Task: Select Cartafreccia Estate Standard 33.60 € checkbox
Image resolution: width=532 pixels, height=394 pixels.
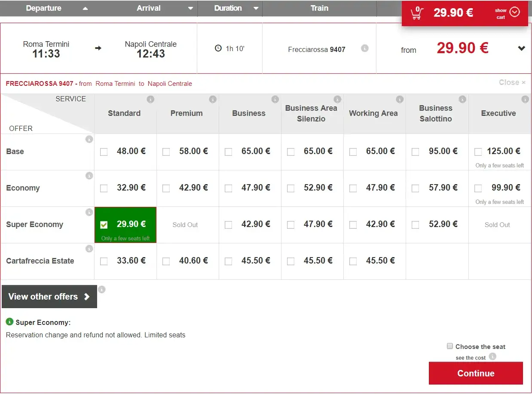Action: [x=104, y=261]
